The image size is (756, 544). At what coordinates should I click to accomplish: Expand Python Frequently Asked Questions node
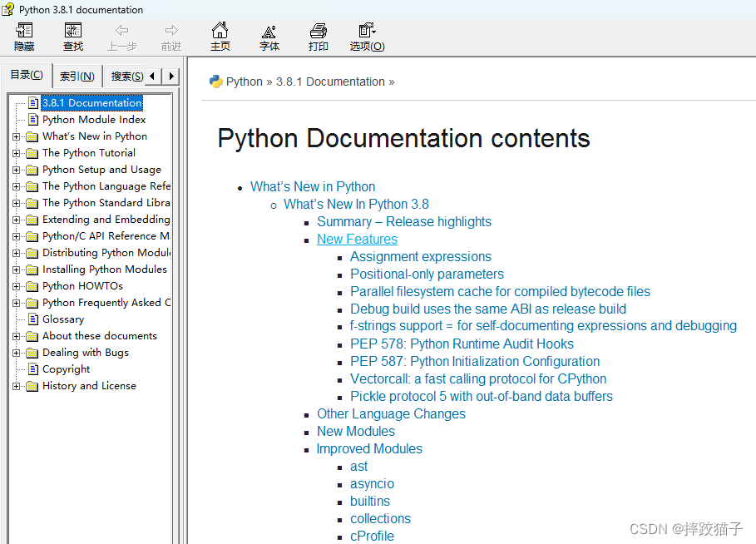pyautogui.click(x=17, y=303)
